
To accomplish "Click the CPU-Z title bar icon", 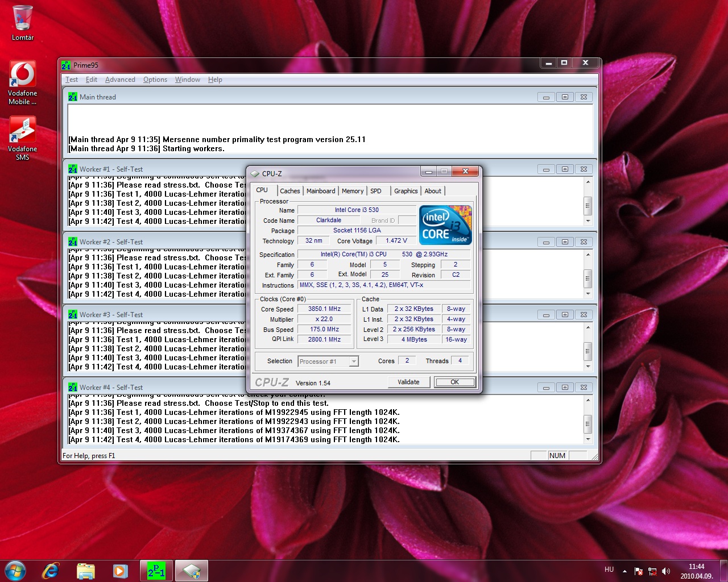I will point(255,173).
